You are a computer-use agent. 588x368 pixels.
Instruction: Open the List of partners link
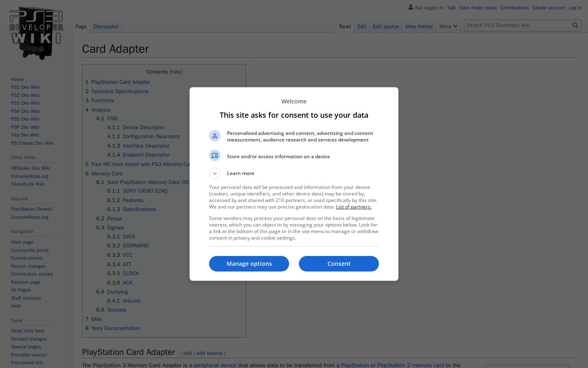click(x=354, y=207)
